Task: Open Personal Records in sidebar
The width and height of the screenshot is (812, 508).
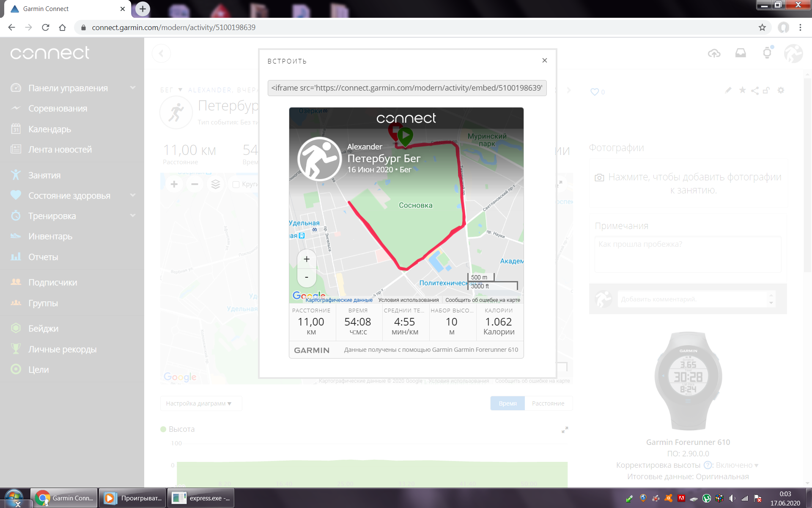Action: point(63,349)
